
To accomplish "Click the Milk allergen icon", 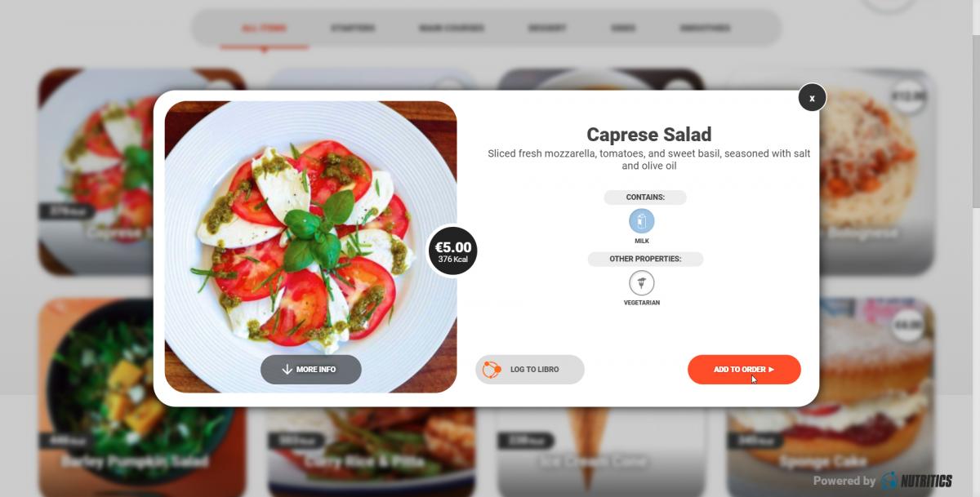I will coord(641,221).
